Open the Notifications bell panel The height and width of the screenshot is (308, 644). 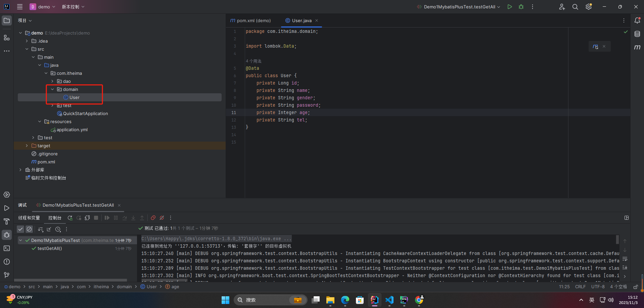[x=637, y=20]
